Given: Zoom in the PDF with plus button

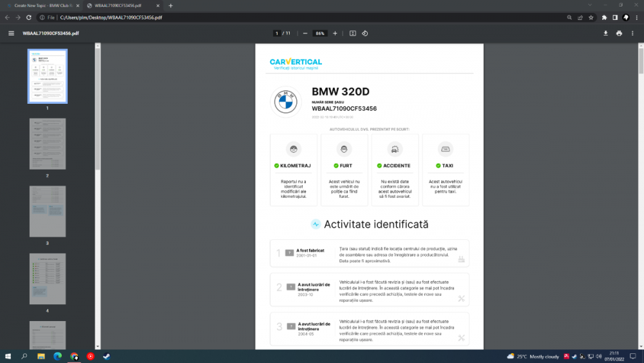Looking at the screenshot, I should [335, 34].
